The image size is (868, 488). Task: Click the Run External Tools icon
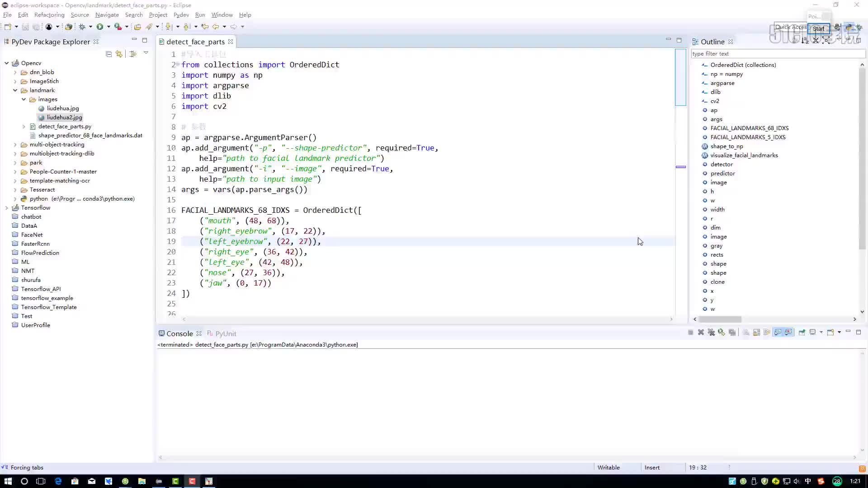click(x=118, y=27)
